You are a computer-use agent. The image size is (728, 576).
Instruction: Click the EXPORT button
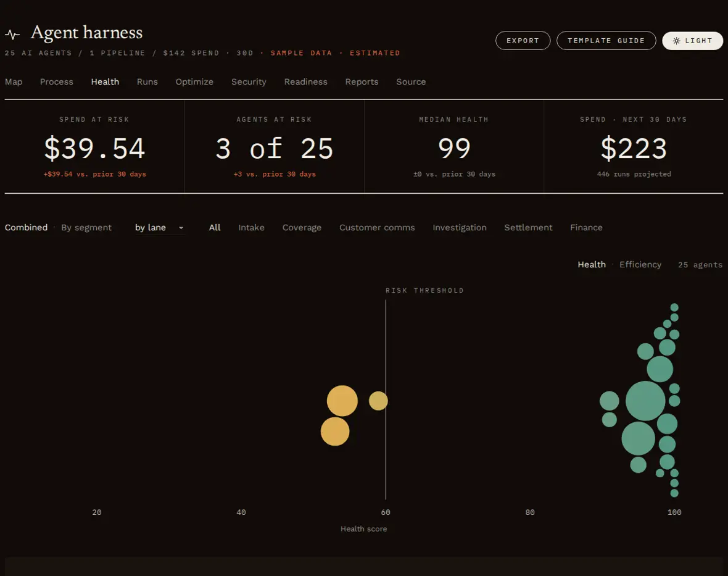pos(523,41)
